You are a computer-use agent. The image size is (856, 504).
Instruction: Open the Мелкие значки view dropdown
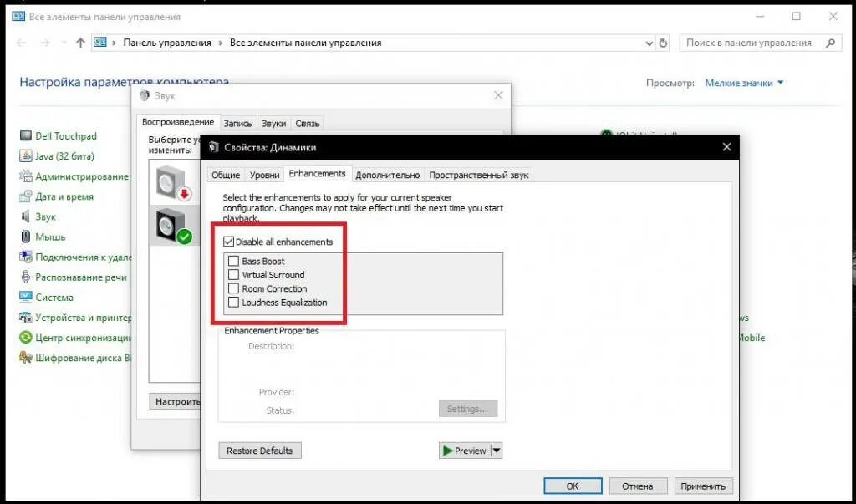coord(744,83)
